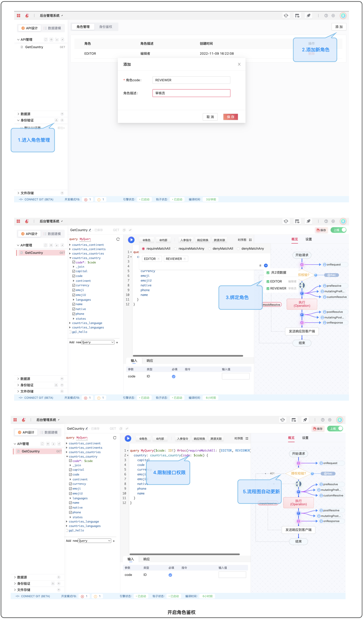Click user avatar icon above the 添加 button
Viewport: 364px width, 619px height.
coord(343,15)
